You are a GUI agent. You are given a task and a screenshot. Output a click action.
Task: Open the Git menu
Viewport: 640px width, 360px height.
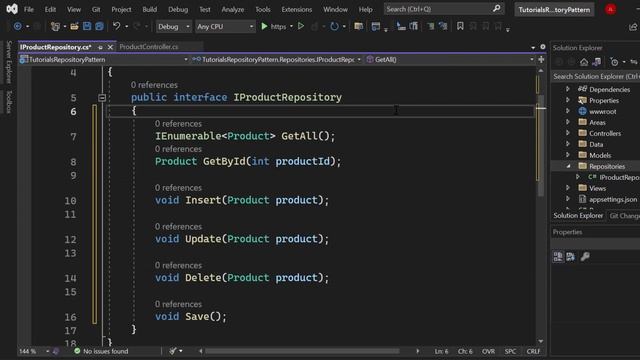tap(96, 9)
